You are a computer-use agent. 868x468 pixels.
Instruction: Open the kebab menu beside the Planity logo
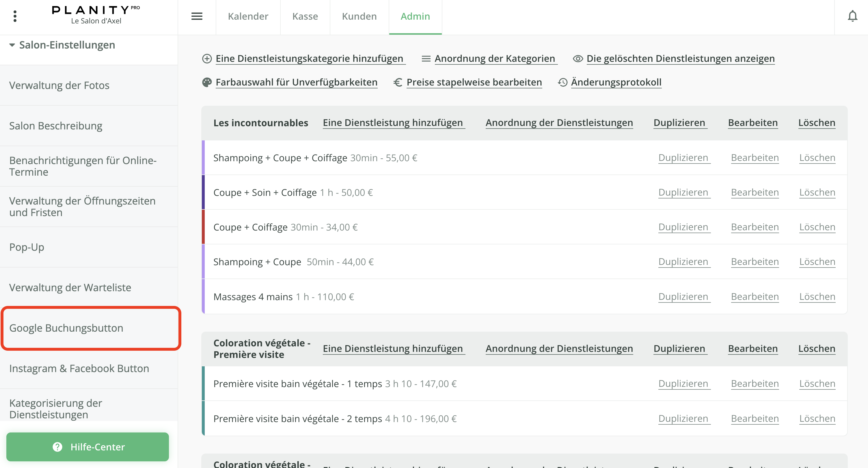(x=15, y=16)
